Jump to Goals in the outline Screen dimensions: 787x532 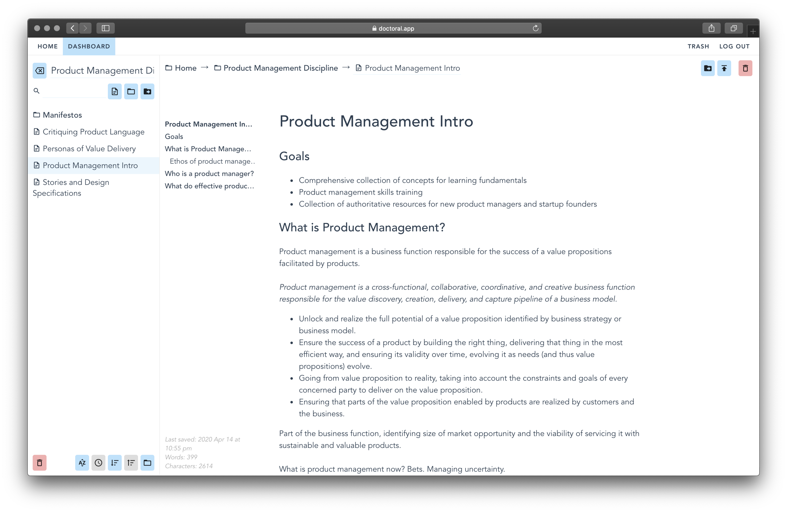174,136
